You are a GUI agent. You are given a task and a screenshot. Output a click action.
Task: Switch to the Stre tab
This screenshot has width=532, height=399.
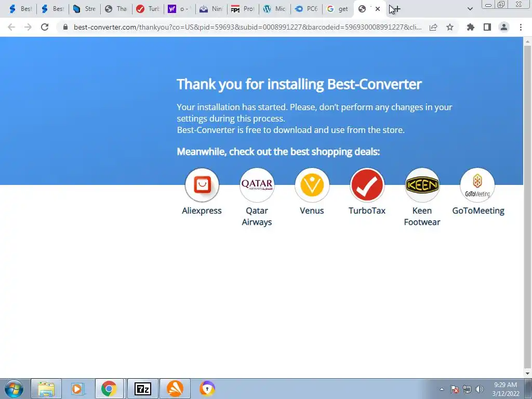tap(85, 9)
